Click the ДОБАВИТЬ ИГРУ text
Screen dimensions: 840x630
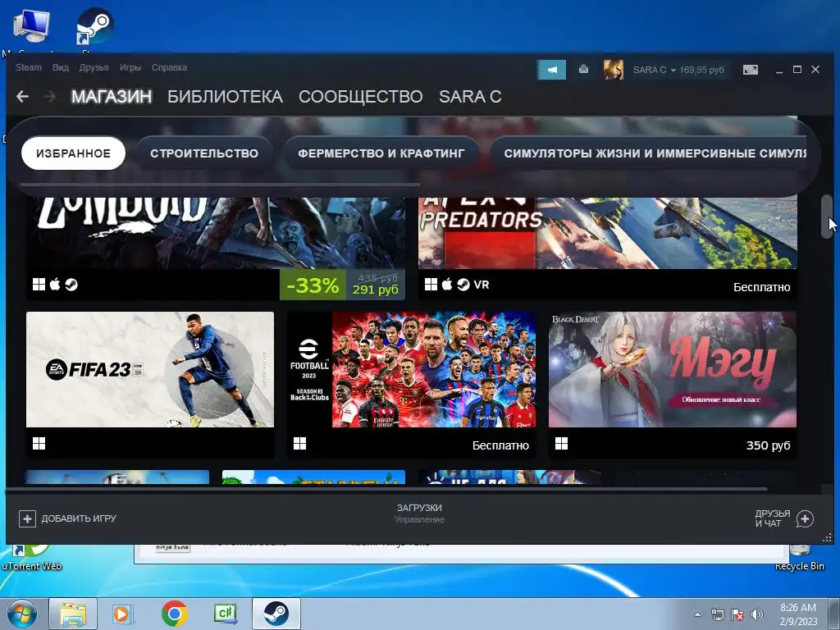(79, 518)
